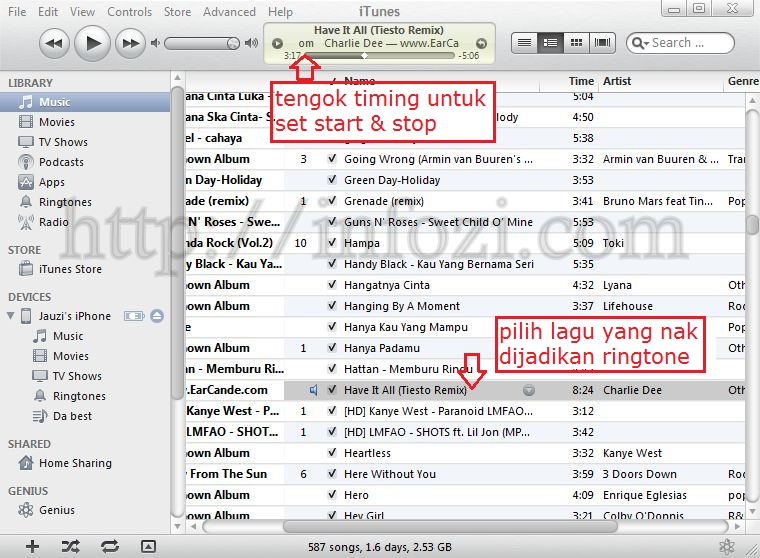Click the Genius atom icon in the status bar

(x=727, y=547)
